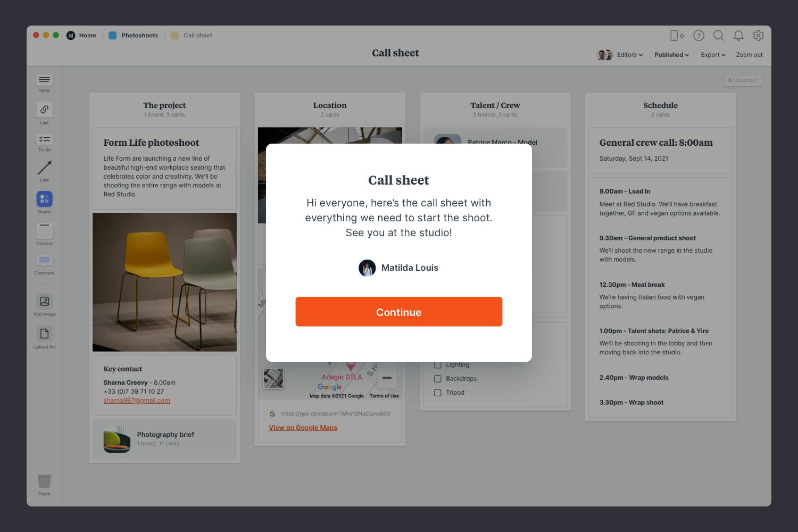798x532 pixels.
Task: Select the Column tool
Action: 44,231
